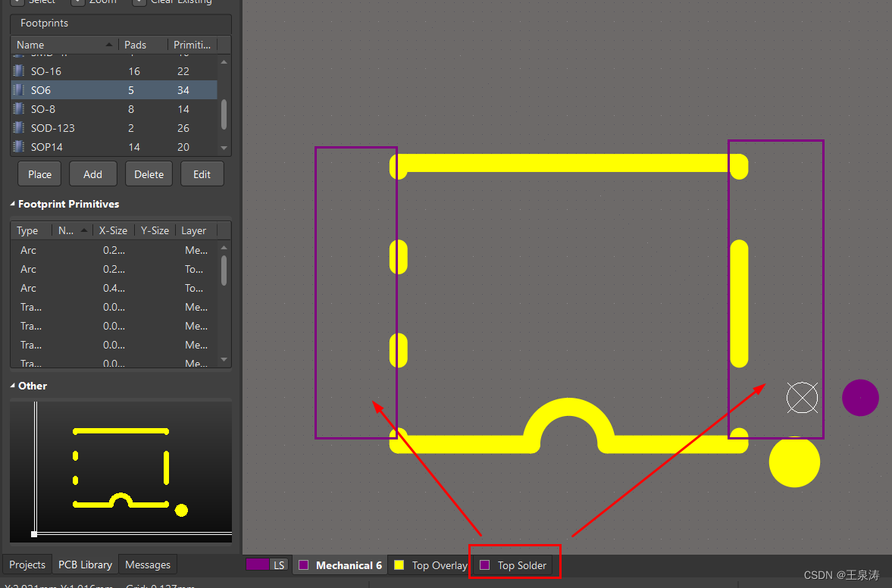Sort footprints by the Primiti... column
This screenshot has width=892, height=588.
point(192,45)
